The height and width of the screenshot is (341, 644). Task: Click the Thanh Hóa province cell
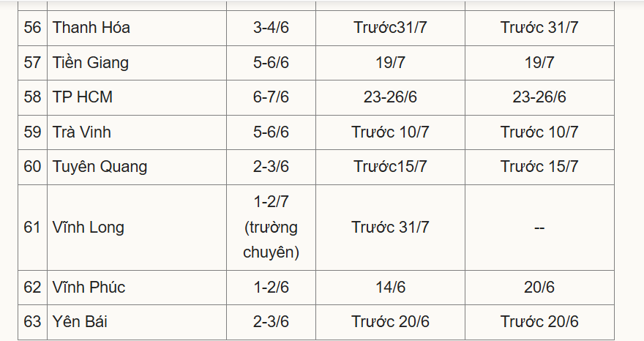91,28
